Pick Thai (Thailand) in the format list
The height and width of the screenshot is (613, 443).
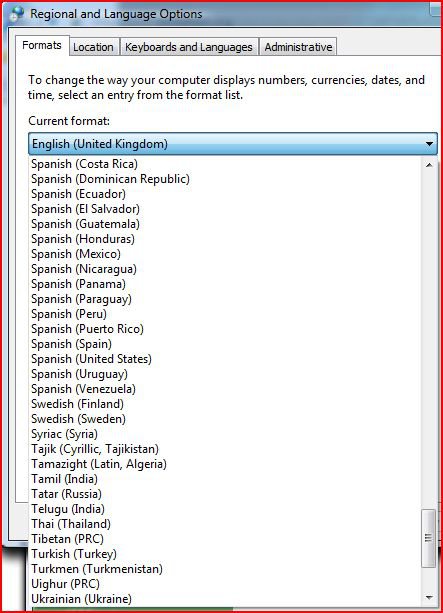pos(225,524)
